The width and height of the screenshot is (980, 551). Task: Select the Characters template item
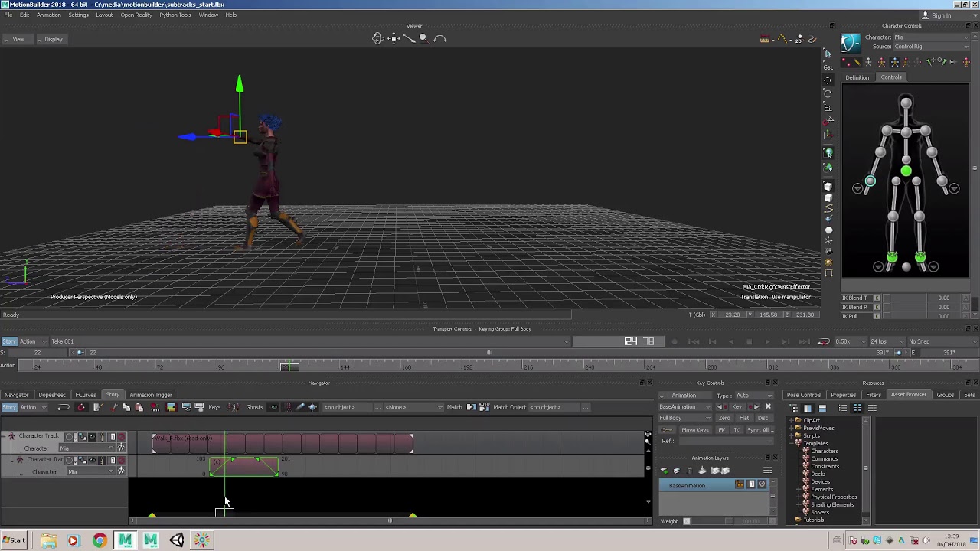[x=825, y=451]
